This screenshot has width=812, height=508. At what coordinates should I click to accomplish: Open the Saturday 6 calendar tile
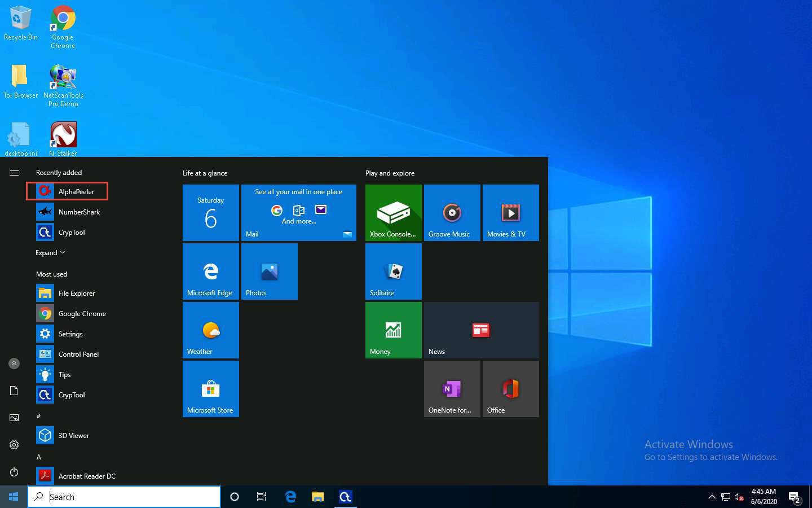tap(211, 213)
